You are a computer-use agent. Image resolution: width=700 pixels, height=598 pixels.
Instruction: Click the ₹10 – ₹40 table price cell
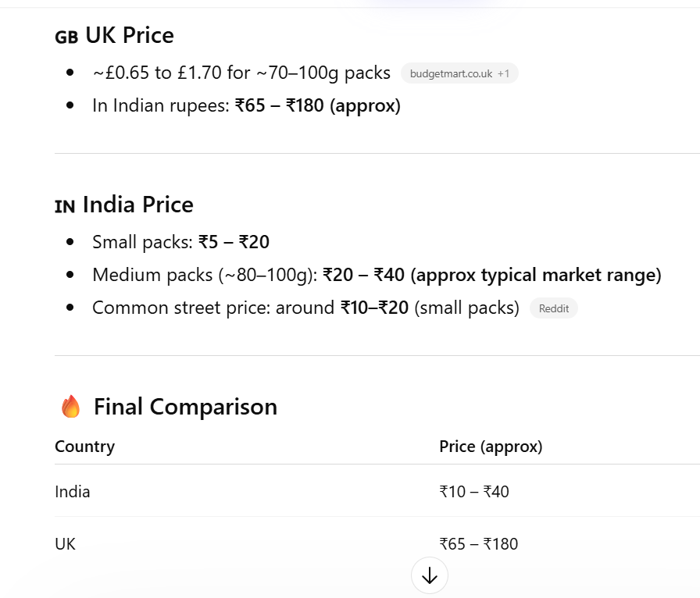tap(474, 492)
